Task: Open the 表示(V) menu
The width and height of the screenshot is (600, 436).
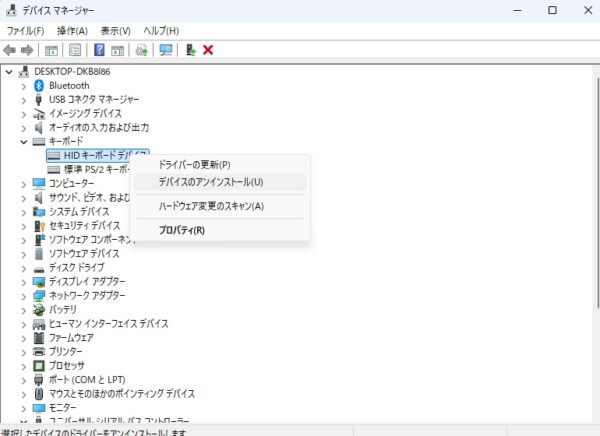Action: point(116,31)
